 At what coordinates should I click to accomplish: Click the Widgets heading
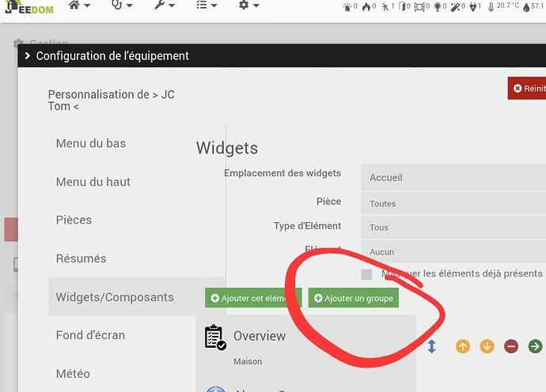[x=227, y=148]
